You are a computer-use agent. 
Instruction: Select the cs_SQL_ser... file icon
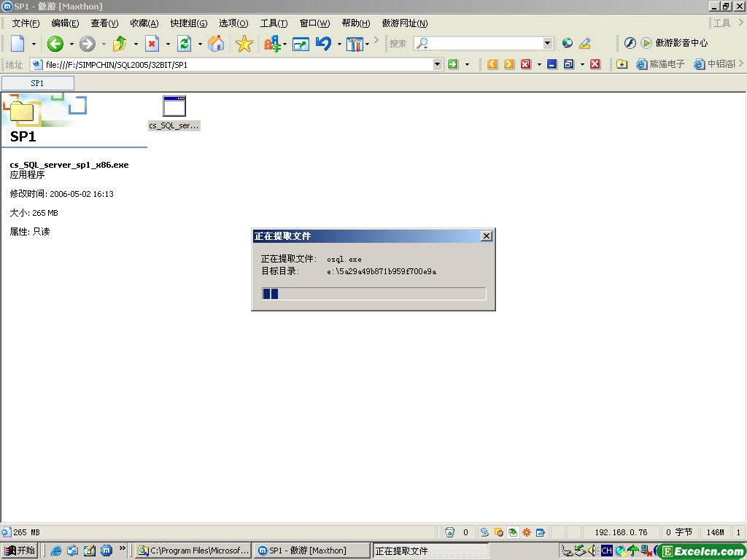point(174,112)
